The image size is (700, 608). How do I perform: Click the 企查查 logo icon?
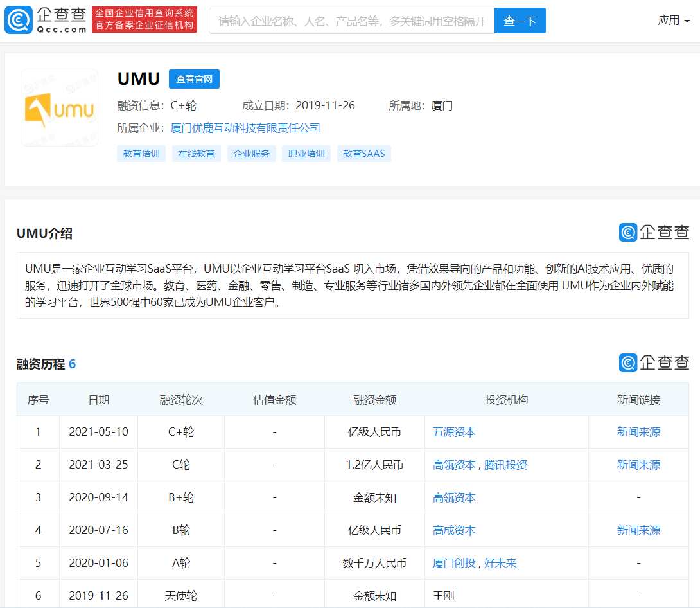[19, 20]
